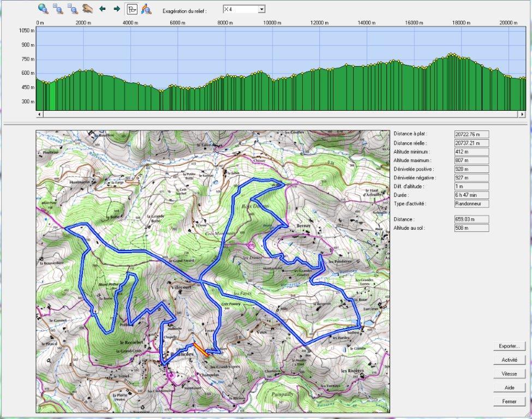Viewport: 532px width, 419px height.
Task: Close the window with Fermer
Action: (x=509, y=402)
